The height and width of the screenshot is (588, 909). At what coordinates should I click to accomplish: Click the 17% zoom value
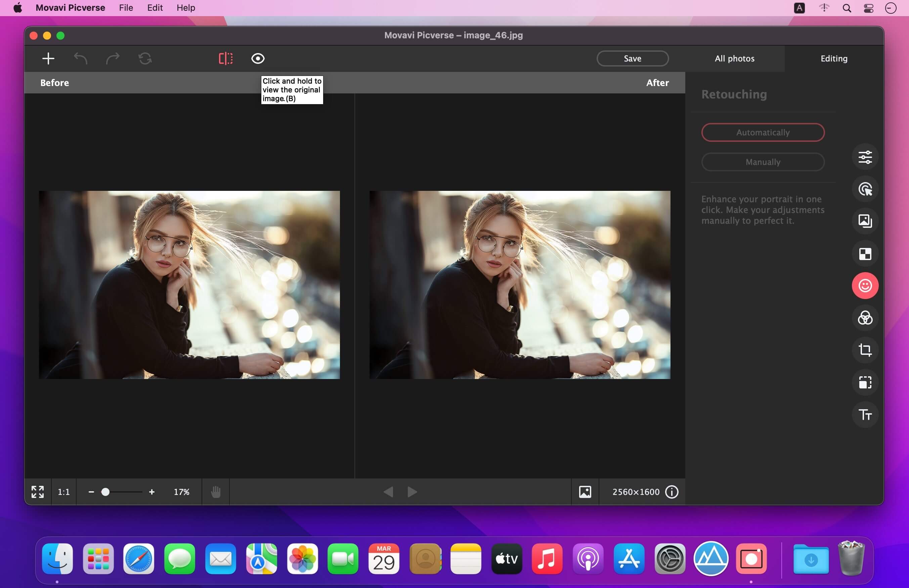pyautogui.click(x=182, y=492)
